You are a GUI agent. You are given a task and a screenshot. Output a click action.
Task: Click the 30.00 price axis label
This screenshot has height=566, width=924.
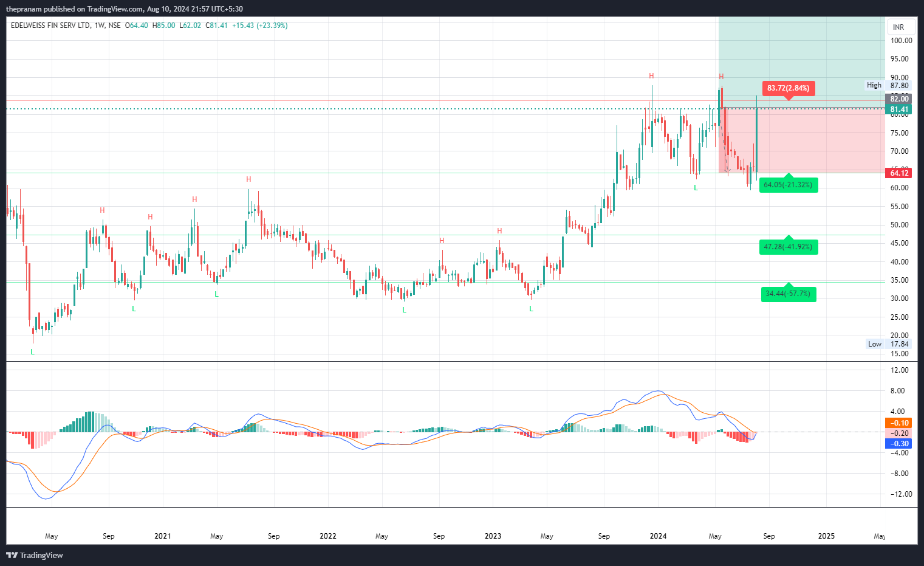pos(900,299)
